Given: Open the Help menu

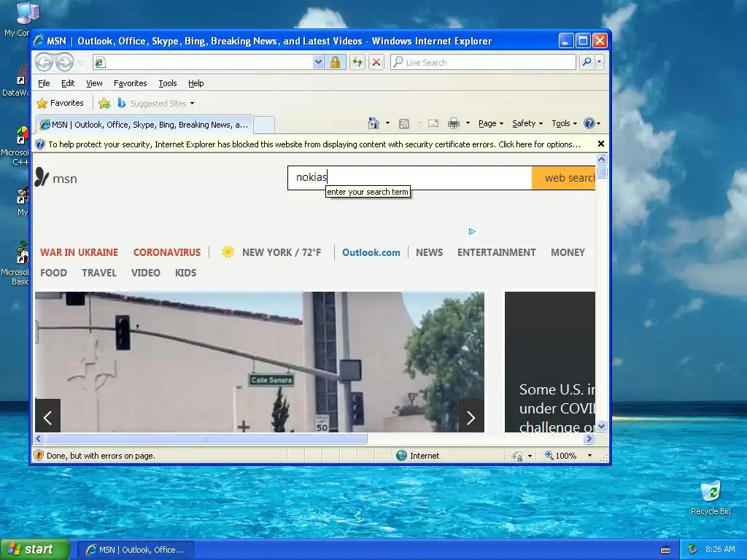Looking at the screenshot, I should [196, 83].
